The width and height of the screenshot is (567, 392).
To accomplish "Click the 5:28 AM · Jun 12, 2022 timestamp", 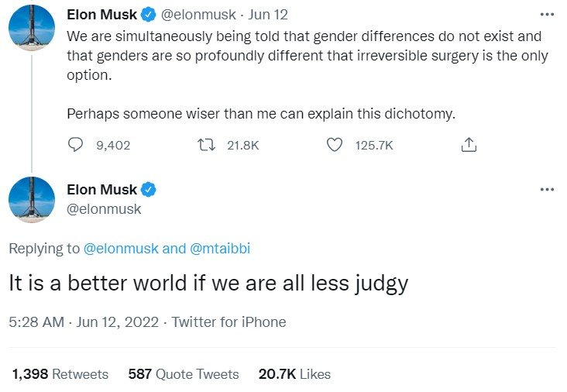I will 84,322.
